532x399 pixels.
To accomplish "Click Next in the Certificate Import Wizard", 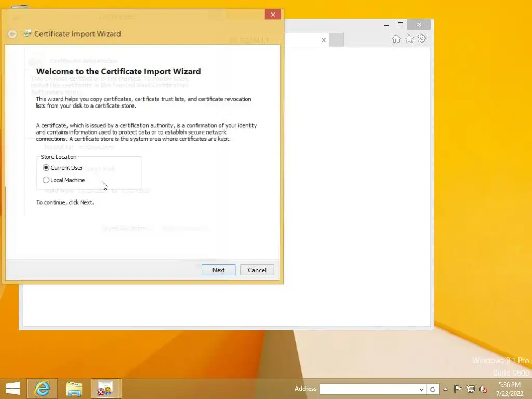I will point(218,270).
